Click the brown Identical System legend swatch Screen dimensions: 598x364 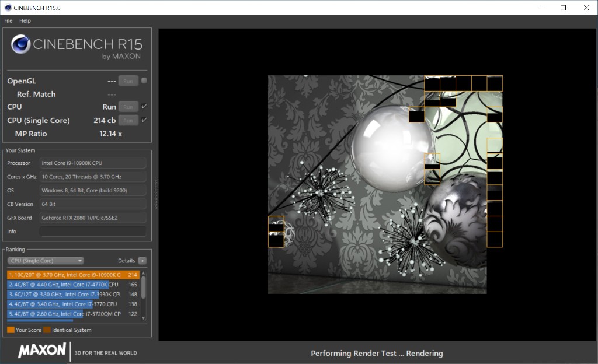[47, 330]
